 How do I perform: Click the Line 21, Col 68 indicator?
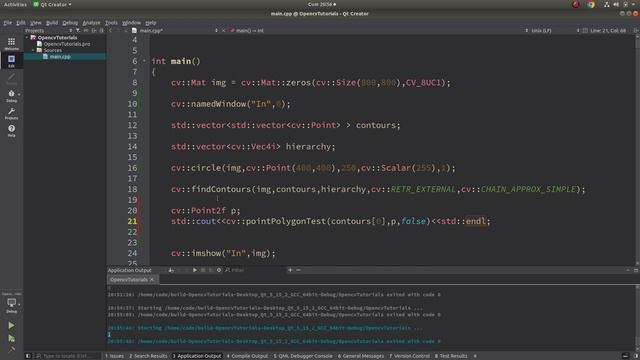click(608, 31)
